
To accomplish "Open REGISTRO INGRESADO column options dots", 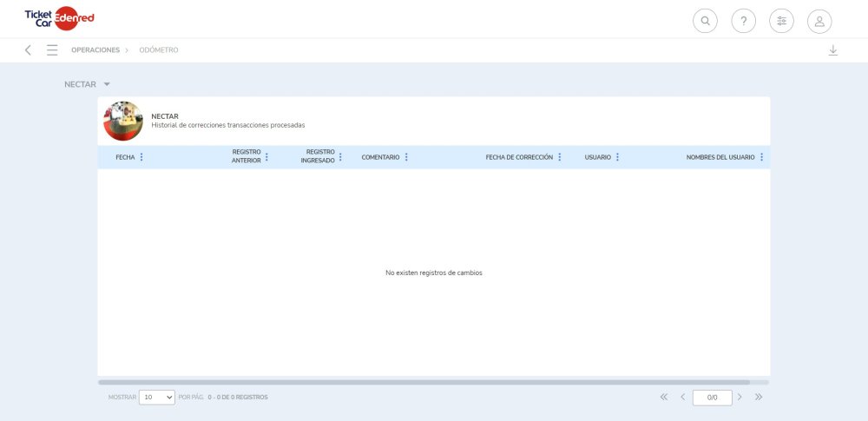I will click(340, 157).
